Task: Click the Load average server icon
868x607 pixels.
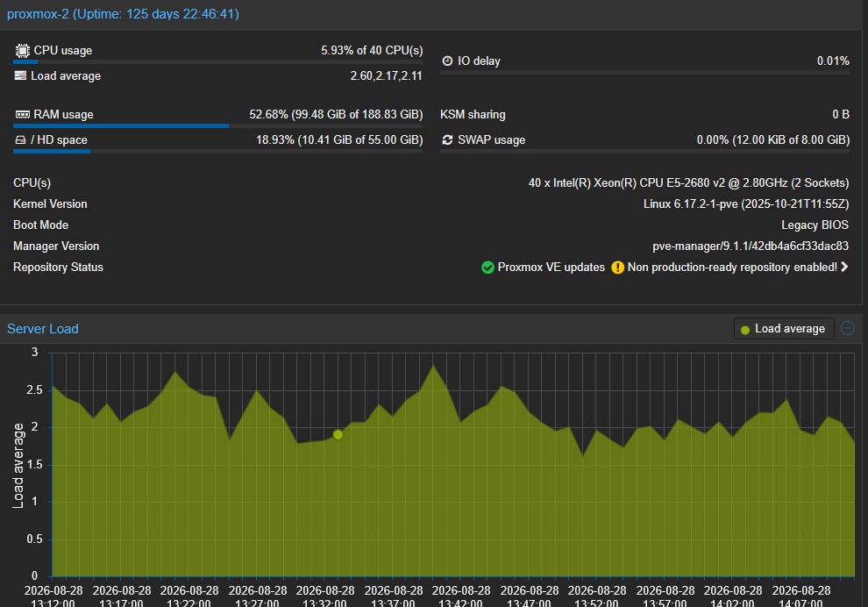Action: 20,75
